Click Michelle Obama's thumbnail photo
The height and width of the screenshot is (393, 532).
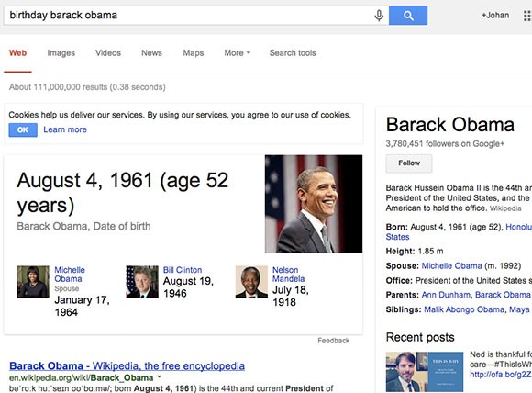point(33,282)
